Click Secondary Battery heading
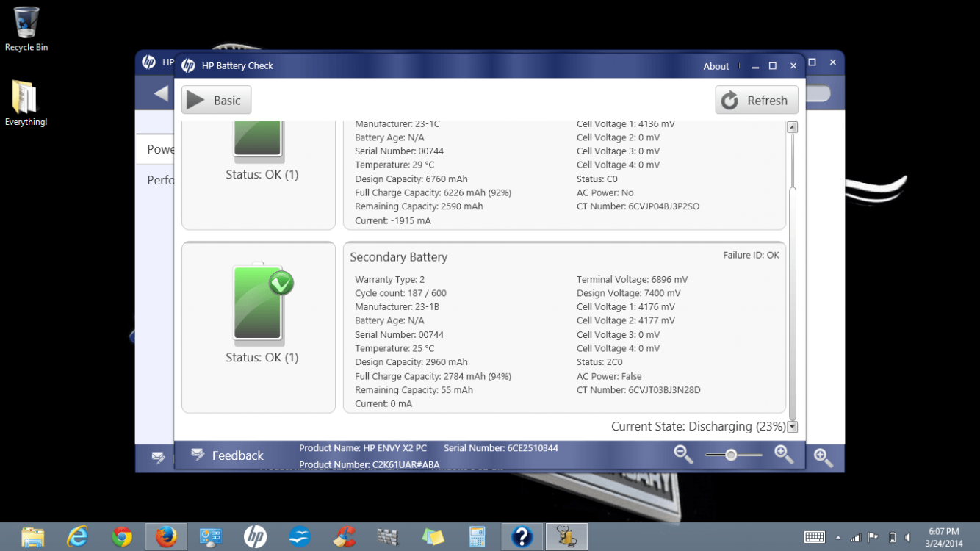Image resolution: width=980 pixels, height=551 pixels. (398, 257)
